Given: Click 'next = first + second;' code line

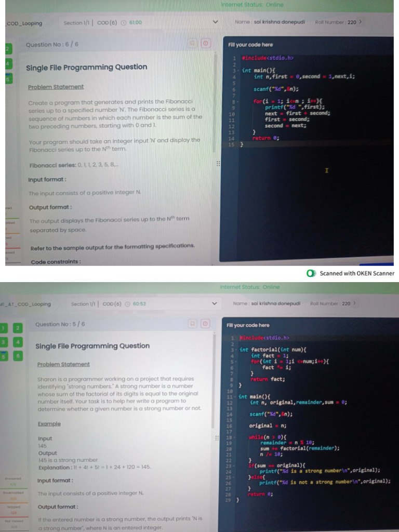Looking at the screenshot, I should [298, 114].
